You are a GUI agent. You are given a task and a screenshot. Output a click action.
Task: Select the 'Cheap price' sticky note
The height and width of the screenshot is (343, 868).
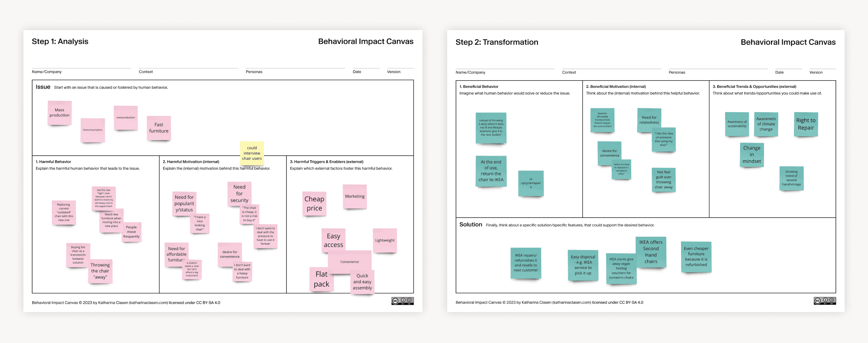314,204
